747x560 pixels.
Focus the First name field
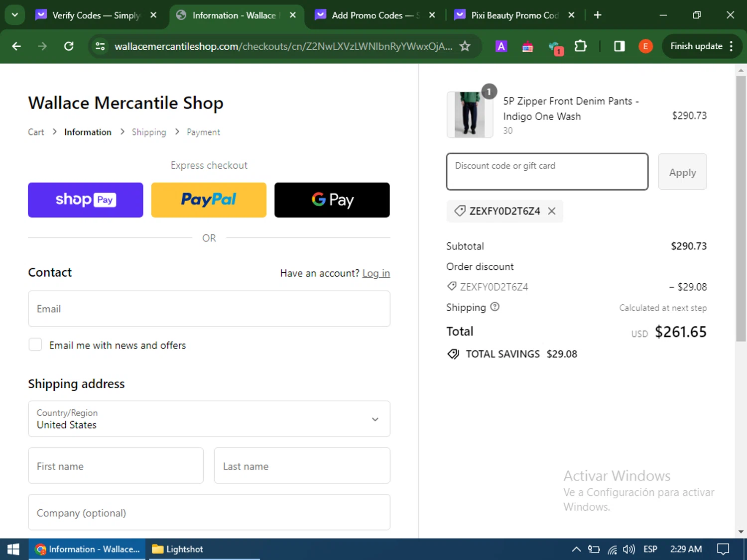(x=116, y=465)
